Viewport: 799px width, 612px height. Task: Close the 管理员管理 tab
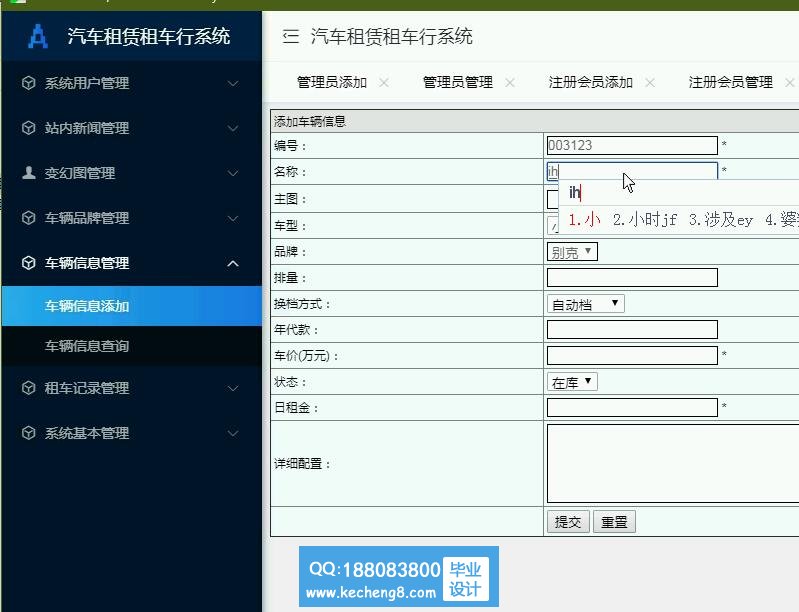(x=510, y=83)
